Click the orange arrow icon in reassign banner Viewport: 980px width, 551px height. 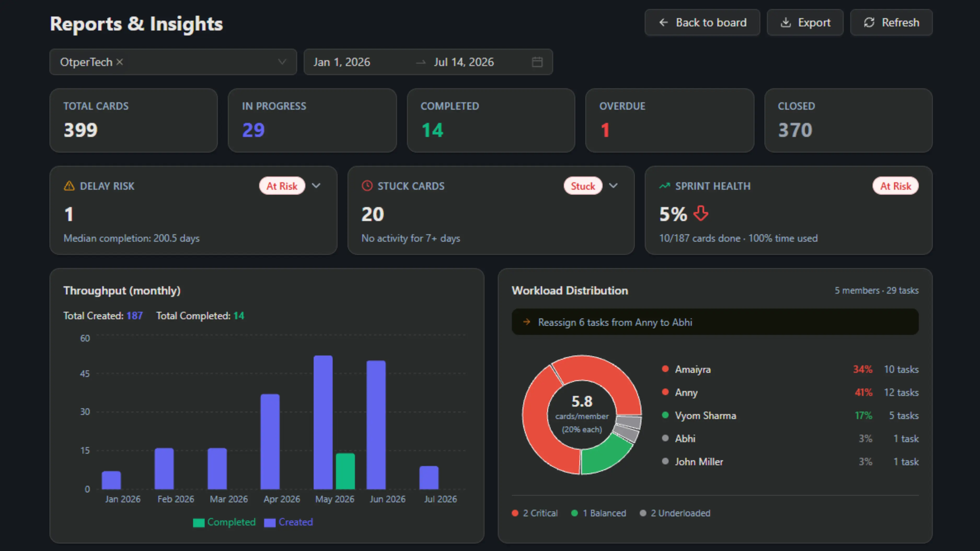pos(527,322)
